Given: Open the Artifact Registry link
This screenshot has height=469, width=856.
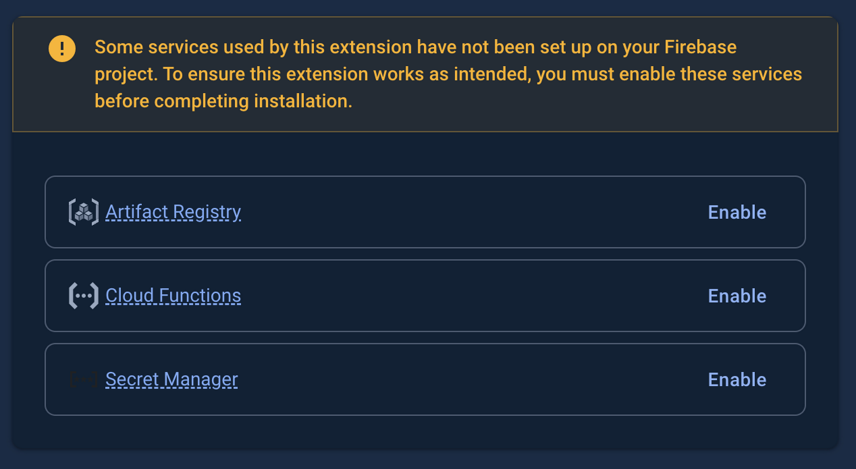Looking at the screenshot, I should click(x=173, y=212).
